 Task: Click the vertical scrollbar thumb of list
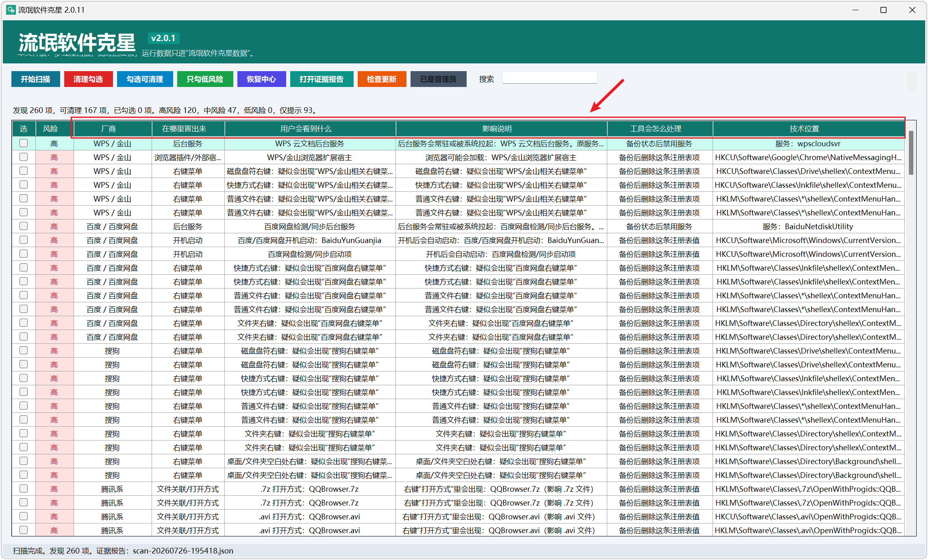click(x=911, y=153)
